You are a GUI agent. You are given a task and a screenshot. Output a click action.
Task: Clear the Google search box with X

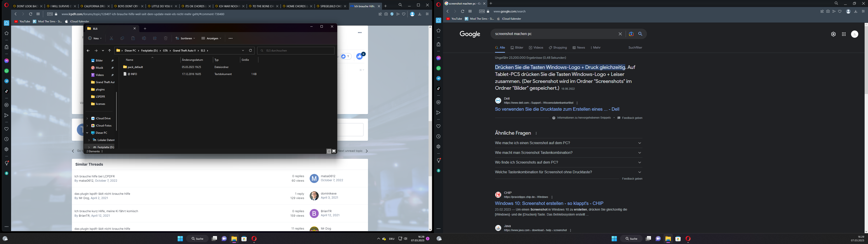[x=620, y=34]
